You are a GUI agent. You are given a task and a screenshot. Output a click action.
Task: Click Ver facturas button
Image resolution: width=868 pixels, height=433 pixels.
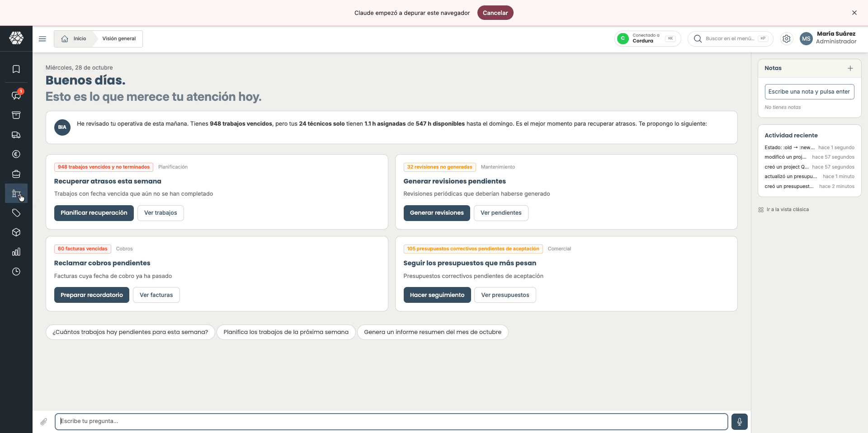156,295
